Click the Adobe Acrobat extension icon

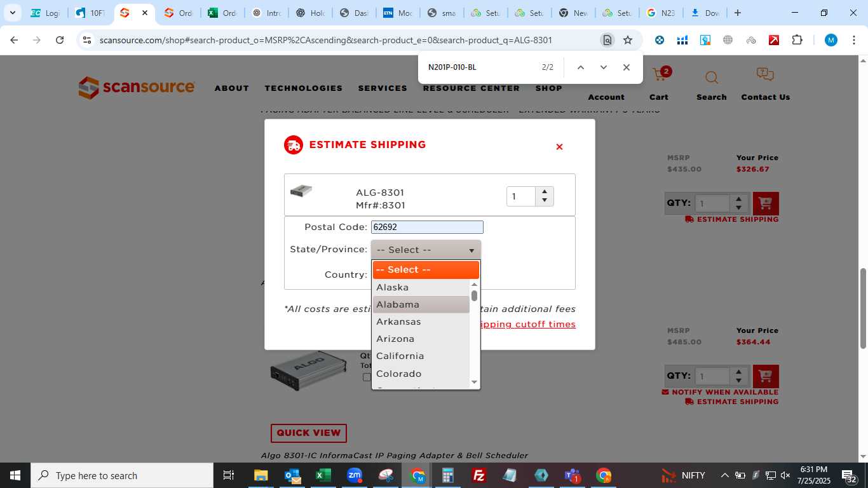tap(774, 40)
